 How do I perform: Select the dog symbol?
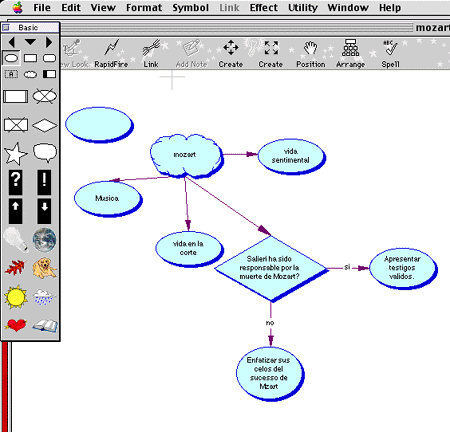(45, 268)
